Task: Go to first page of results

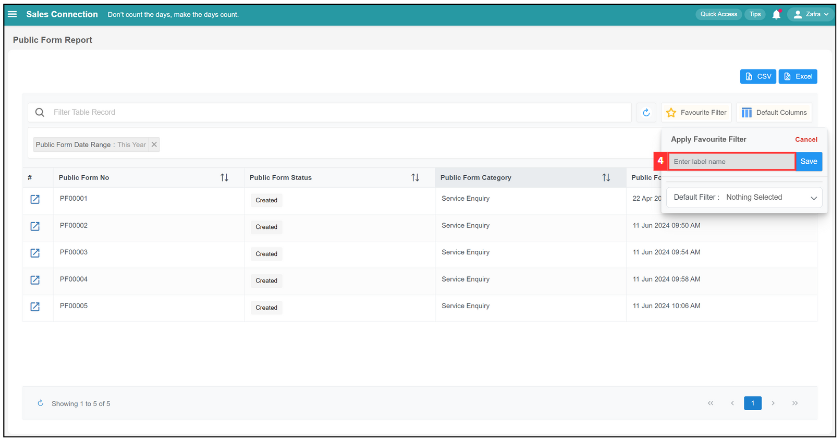Action: click(x=711, y=403)
